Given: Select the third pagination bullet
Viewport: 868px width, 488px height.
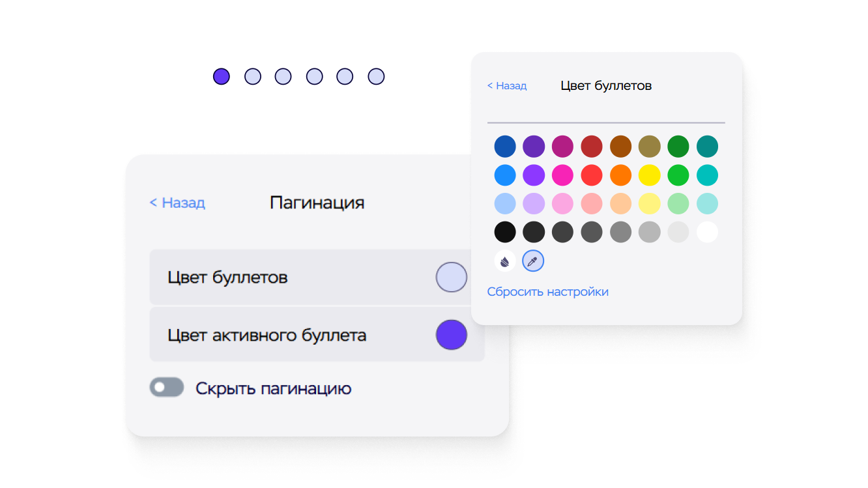Looking at the screenshot, I should coord(283,76).
